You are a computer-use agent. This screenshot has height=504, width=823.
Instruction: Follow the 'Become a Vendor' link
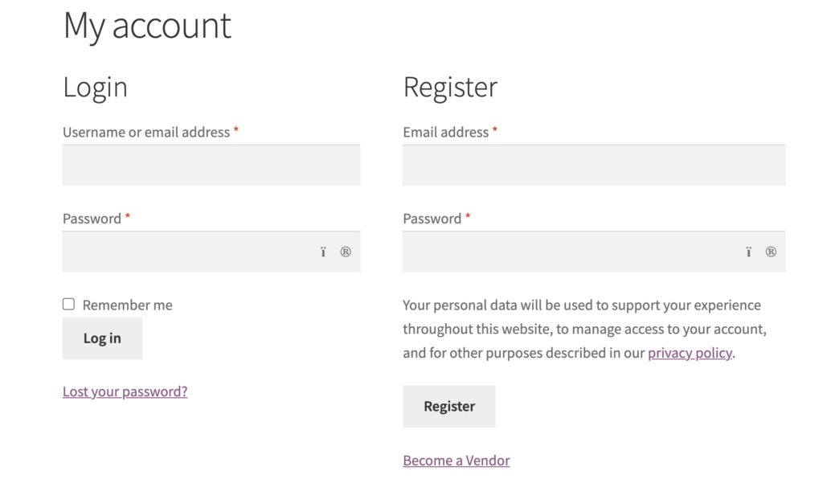click(457, 461)
